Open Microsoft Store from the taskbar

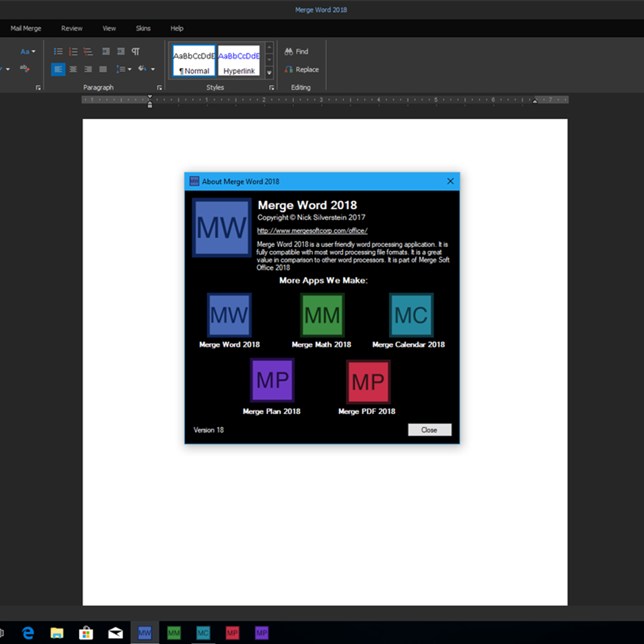point(86,633)
